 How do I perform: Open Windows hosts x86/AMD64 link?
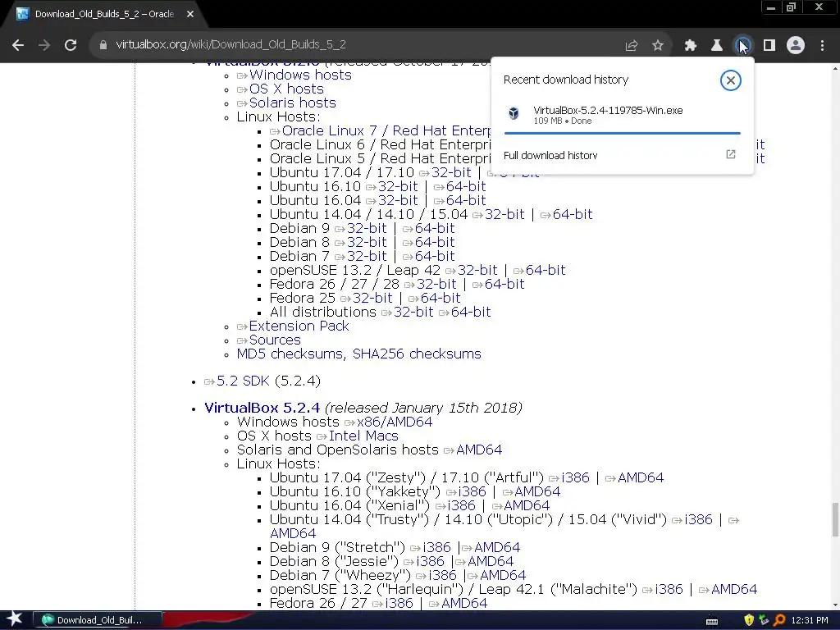(x=395, y=422)
